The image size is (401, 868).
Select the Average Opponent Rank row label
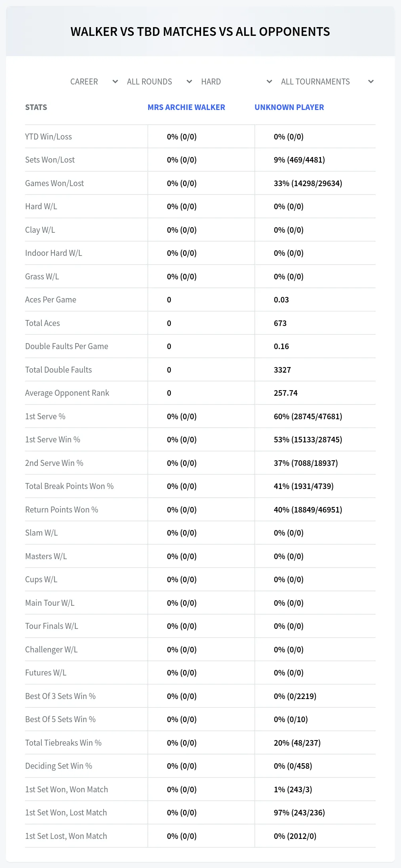[67, 393]
